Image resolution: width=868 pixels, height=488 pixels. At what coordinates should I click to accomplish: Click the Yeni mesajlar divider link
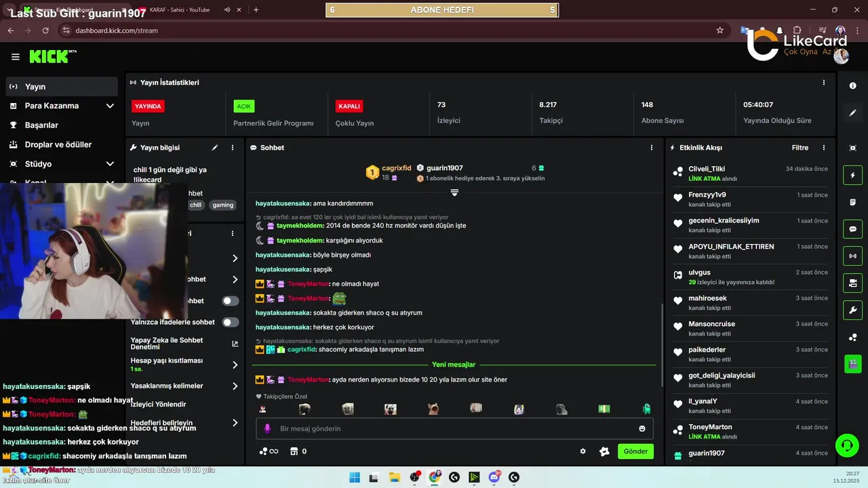454,365
